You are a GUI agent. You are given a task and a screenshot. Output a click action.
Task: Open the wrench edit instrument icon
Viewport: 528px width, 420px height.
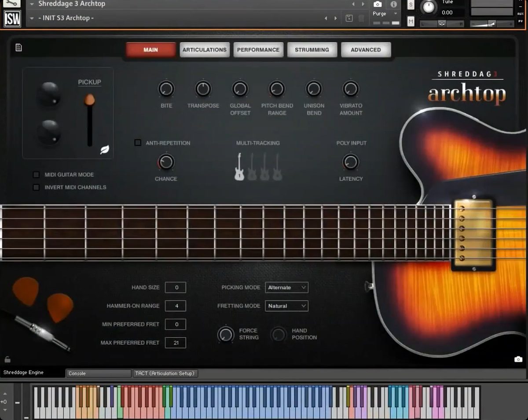13,3
